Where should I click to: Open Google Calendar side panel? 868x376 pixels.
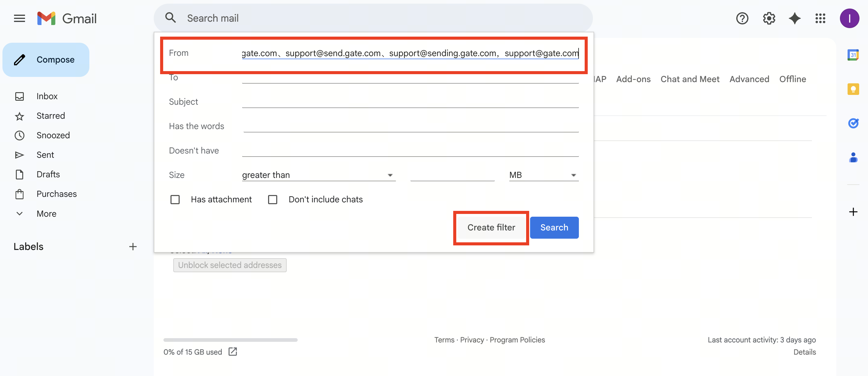point(853,55)
